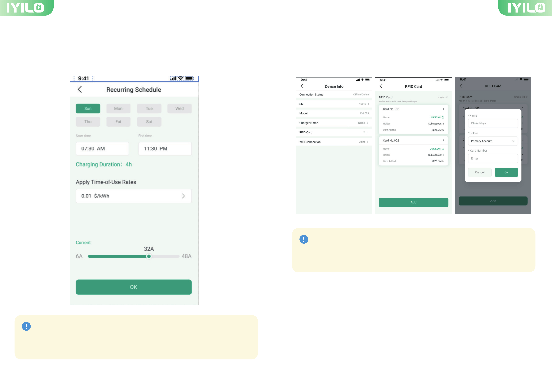
Task: Click Apply Time-of-Use Rates label
Action: pyautogui.click(x=106, y=182)
